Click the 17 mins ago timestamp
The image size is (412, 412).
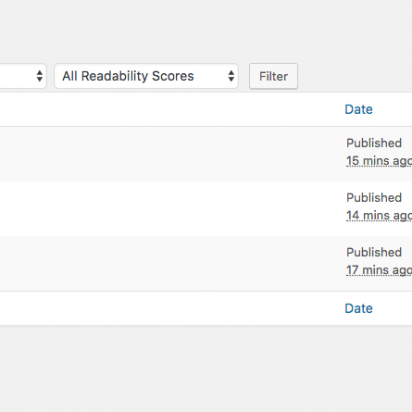(x=379, y=270)
